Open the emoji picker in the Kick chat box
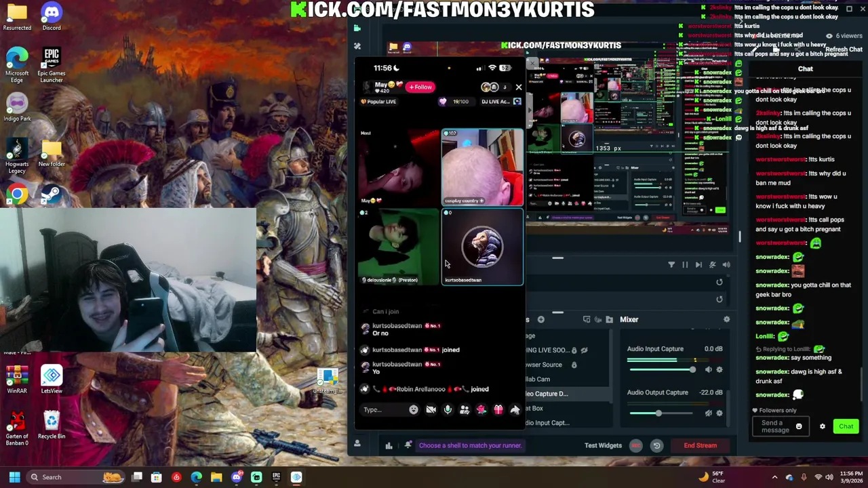Viewport: 868px width, 488px height. 799,426
